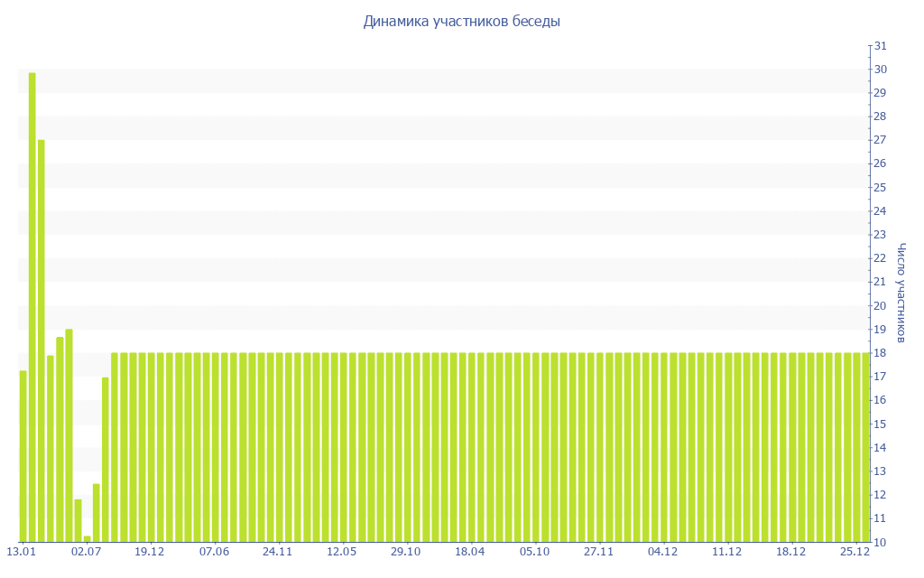This screenshot has width=924, height=578.
Task: Click the 24.11 date label
Action: click(278, 552)
